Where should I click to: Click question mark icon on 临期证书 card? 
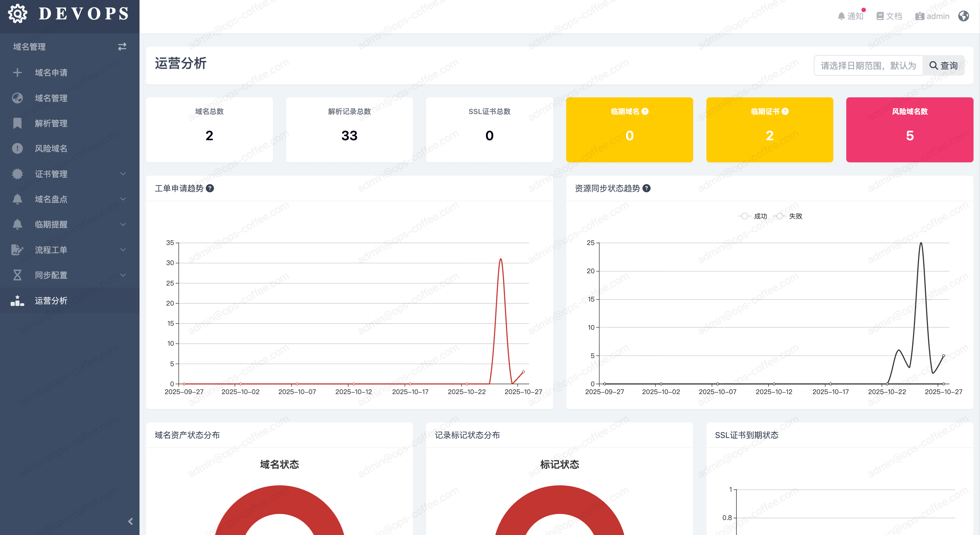coord(785,112)
